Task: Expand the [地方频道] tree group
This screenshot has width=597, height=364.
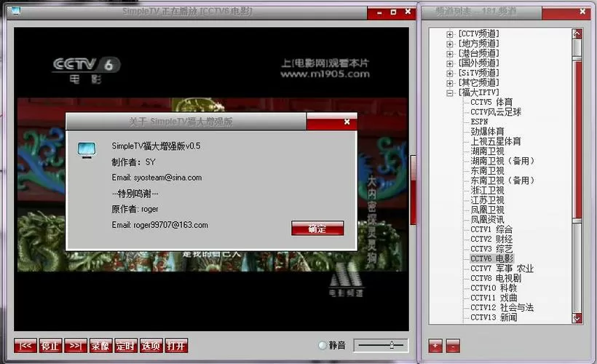Action: (450, 44)
